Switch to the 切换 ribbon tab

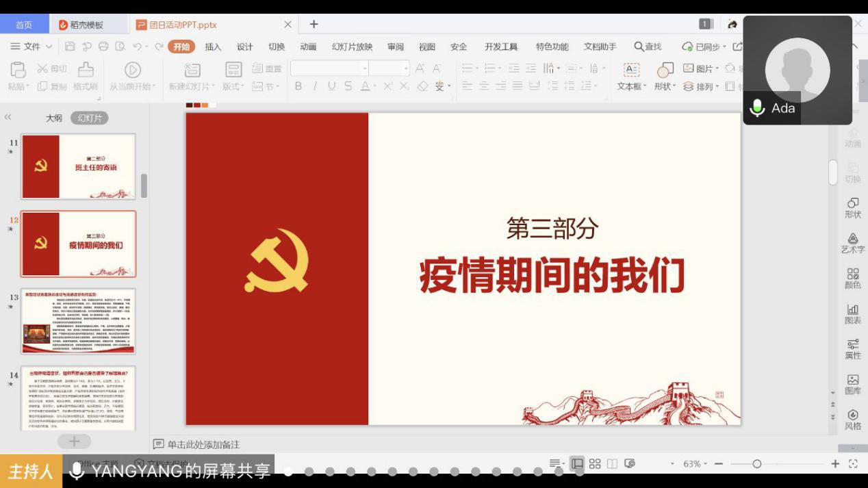pyautogui.click(x=277, y=47)
